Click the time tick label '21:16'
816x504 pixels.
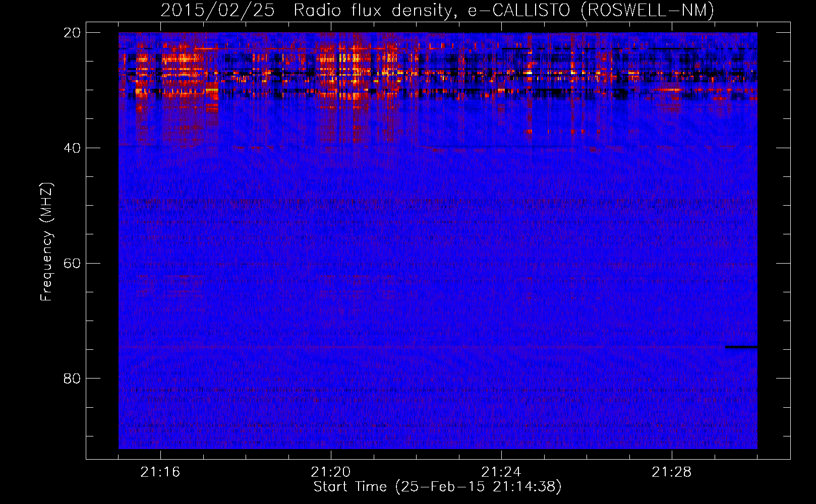coord(160,472)
